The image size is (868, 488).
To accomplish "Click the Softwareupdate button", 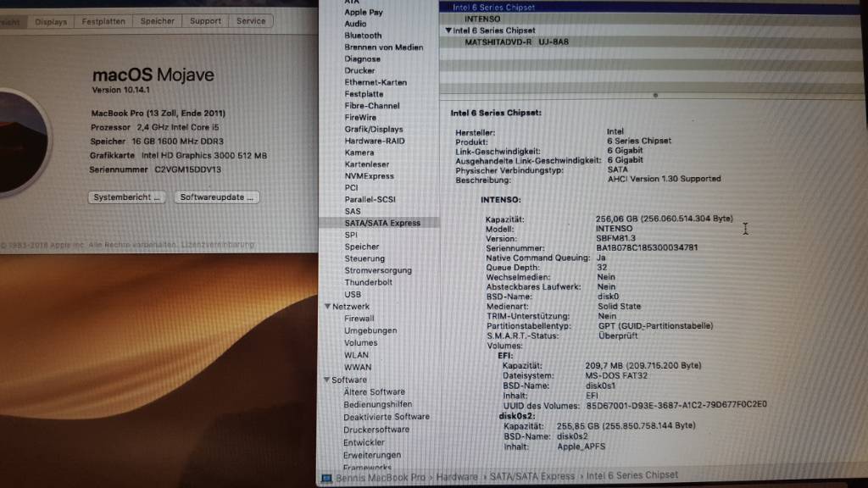I will pos(217,197).
